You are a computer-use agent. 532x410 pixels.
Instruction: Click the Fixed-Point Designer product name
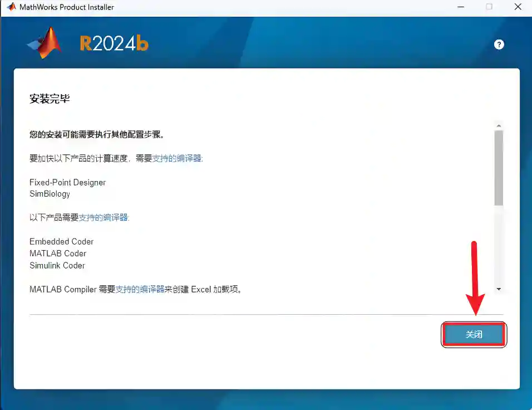(67, 182)
